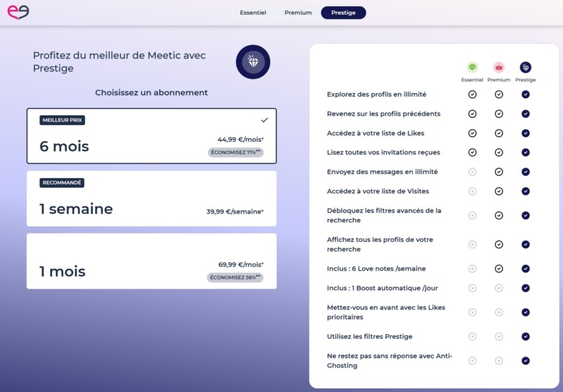Click Essentiel check for invitations reçues

coord(472,153)
